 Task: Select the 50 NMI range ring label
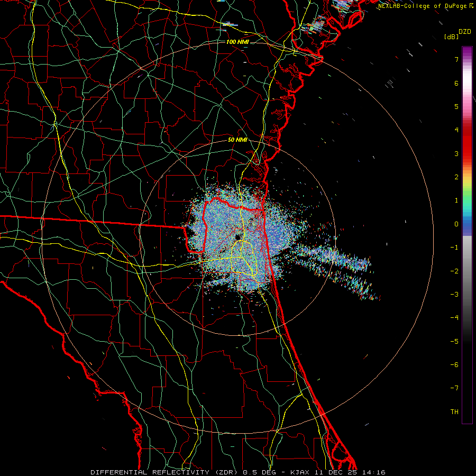tap(237, 140)
